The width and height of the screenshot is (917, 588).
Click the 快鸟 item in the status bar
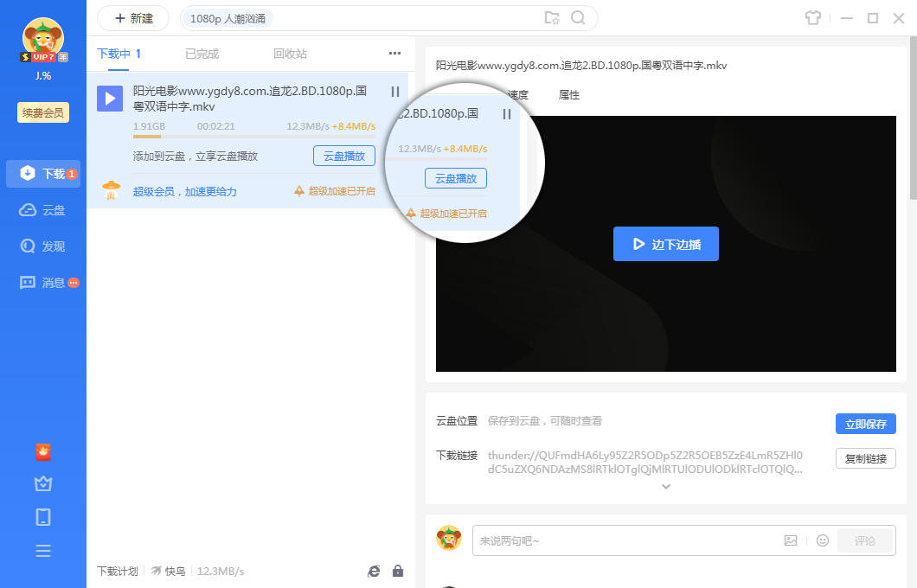point(168,571)
